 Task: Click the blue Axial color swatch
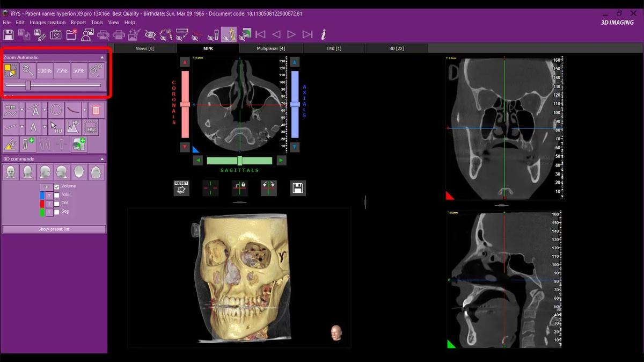click(42, 195)
